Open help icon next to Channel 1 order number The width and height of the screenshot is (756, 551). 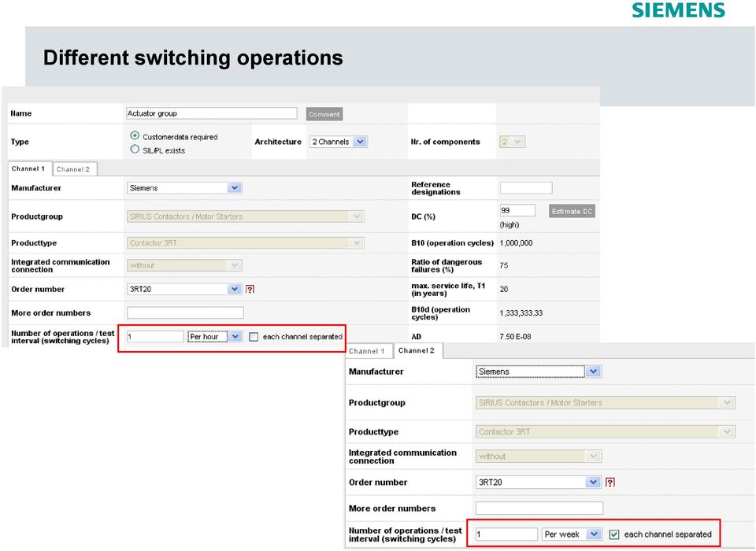pos(250,289)
